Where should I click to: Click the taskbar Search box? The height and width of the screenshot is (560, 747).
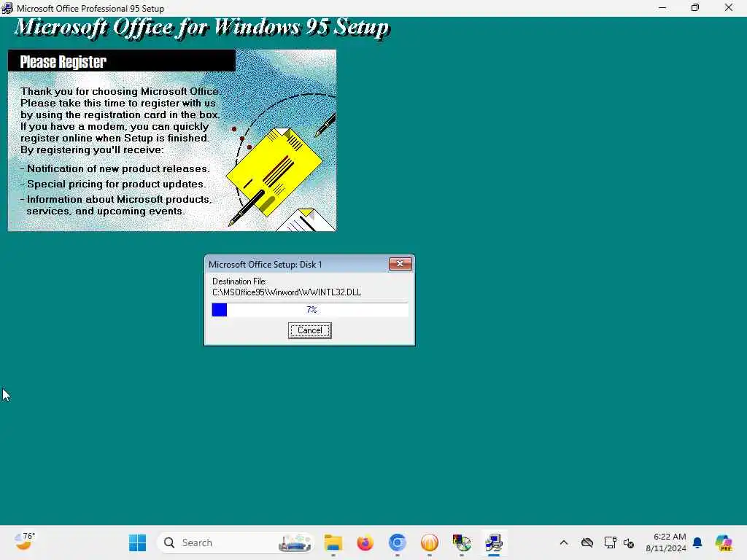236,542
